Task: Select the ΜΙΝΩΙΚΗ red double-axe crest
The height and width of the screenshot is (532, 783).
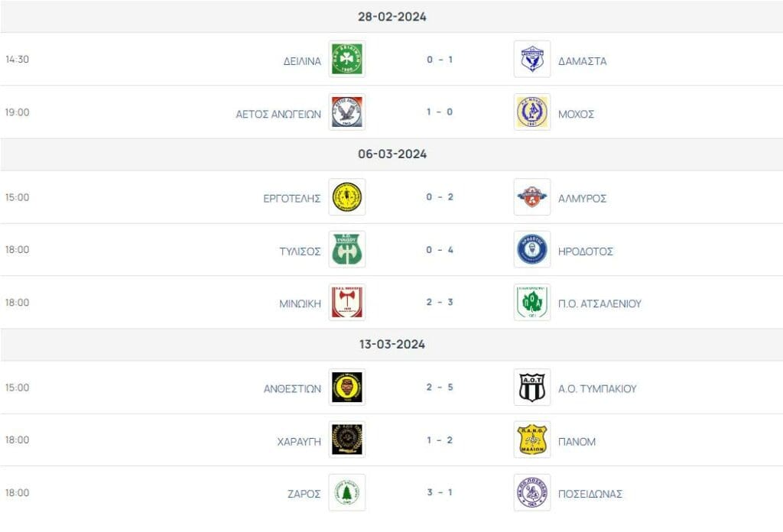Action: (347, 302)
